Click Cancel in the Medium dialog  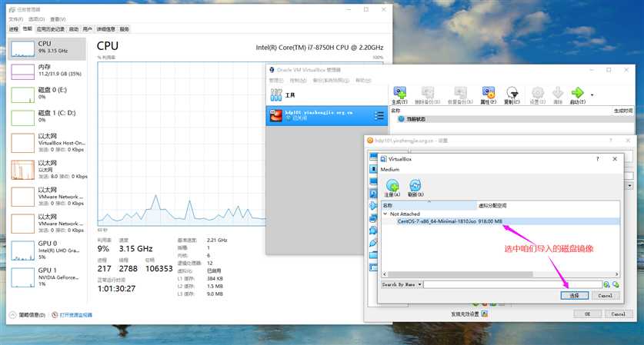click(x=605, y=295)
